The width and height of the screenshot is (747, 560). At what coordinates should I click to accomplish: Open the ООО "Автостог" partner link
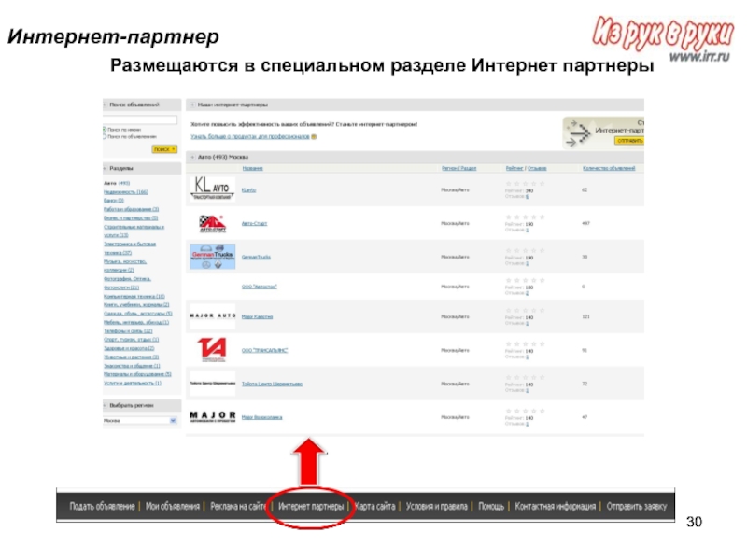(x=260, y=287)
